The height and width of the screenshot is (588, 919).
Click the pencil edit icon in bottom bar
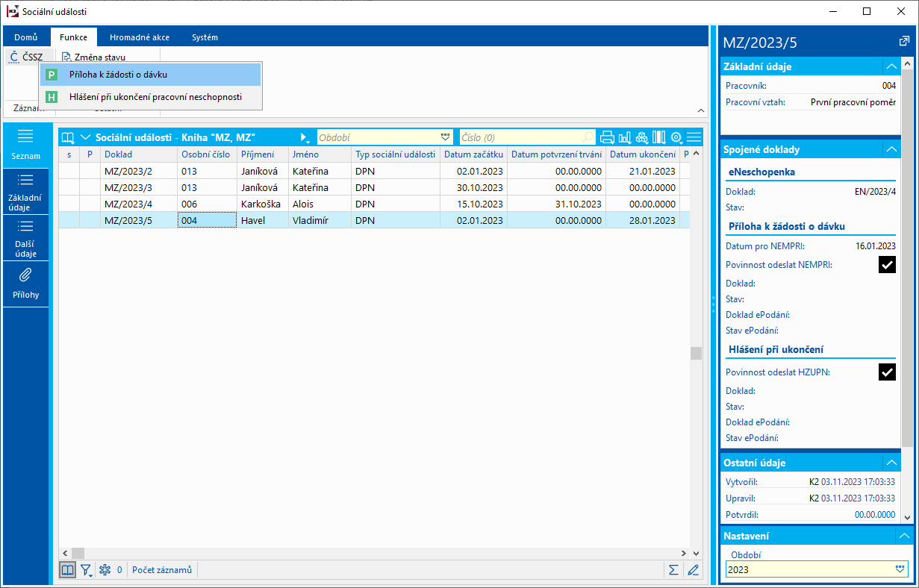coord(694,569)
